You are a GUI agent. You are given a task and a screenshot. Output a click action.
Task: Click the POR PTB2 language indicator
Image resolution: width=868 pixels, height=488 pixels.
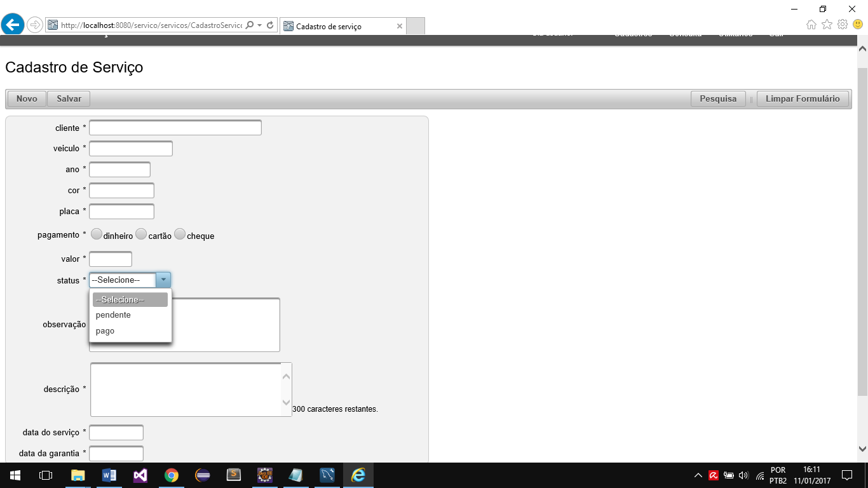tap(778, 475)
